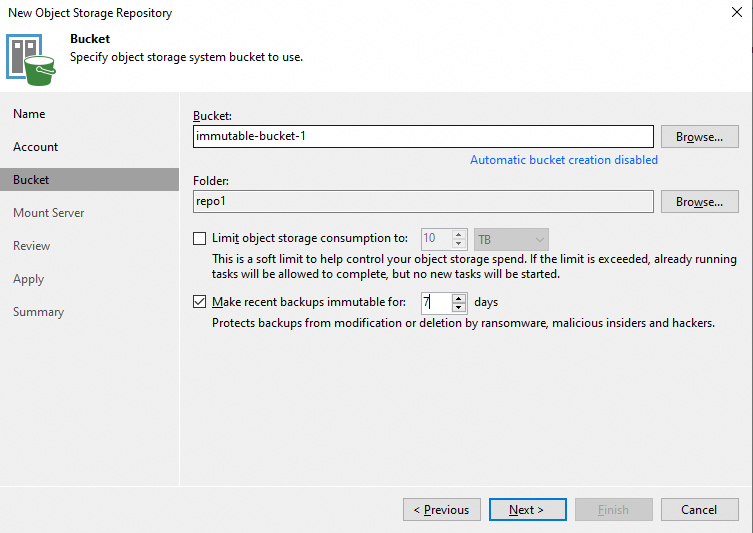Screen dimensions: 753x533
Task: Decrease immutable days with down arrow
Action: tap(459, 307)
